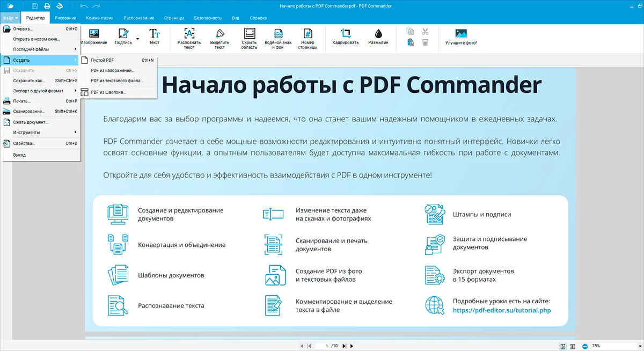Select the Подпись signature tool
Viewport: 644px width, 351px height.
[123, 38]
